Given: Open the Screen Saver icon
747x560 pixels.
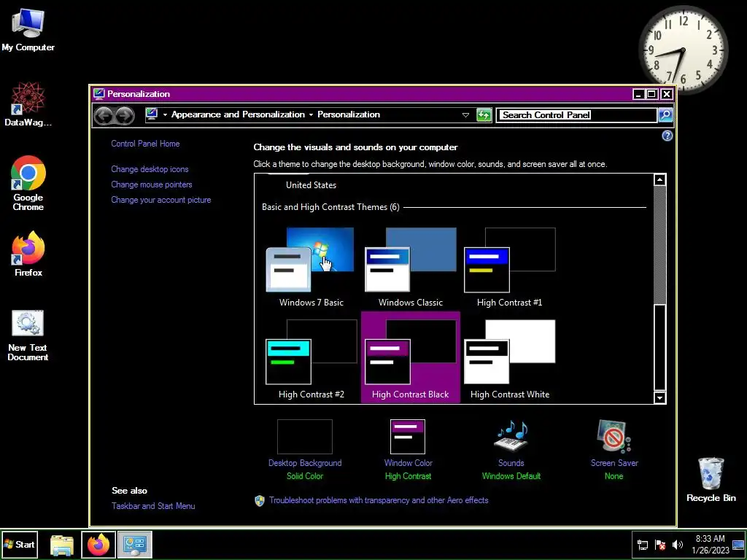Looking at the screenshot, I should click(x=614, y=436).
